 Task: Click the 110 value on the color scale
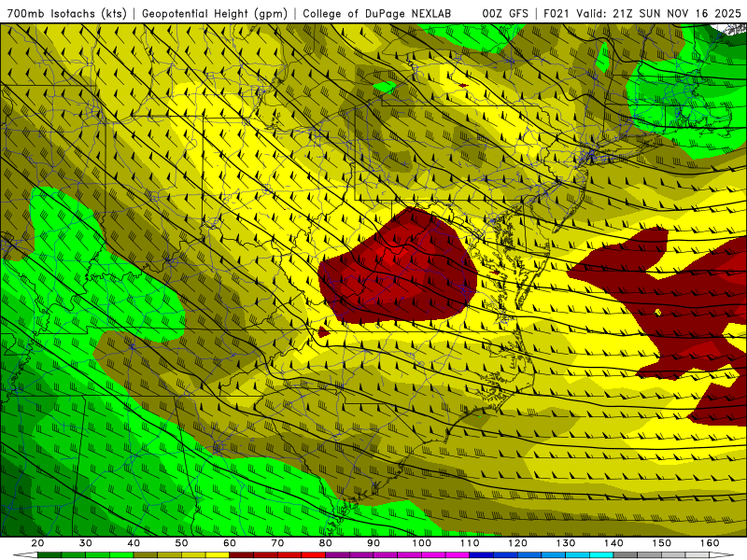(470, 543)
